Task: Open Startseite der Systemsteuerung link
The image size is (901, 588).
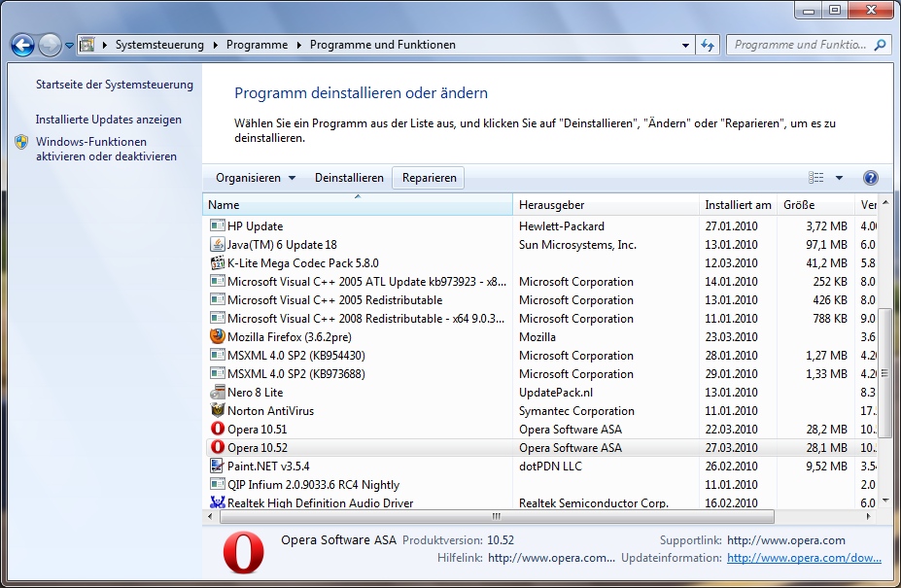Action: pyautogui.click(x=115, y=85)
